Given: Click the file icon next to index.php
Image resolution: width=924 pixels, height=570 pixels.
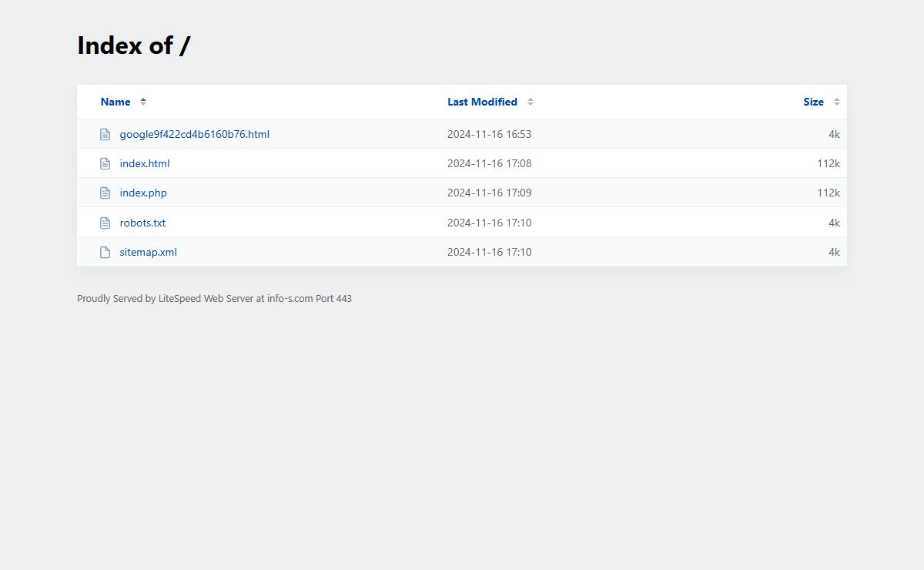Looking at the screenshot, I should coord(105,193).
